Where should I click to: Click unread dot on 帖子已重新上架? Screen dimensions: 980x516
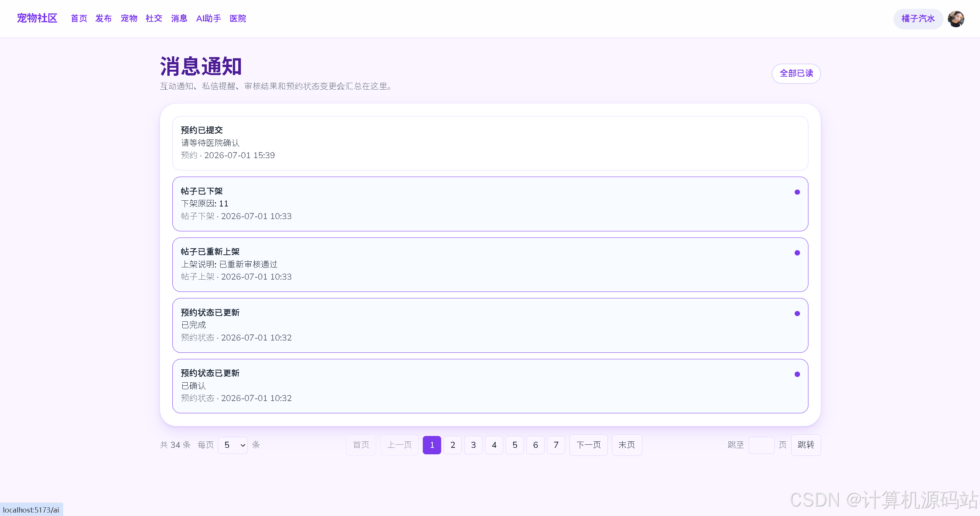tap(797, 253)
